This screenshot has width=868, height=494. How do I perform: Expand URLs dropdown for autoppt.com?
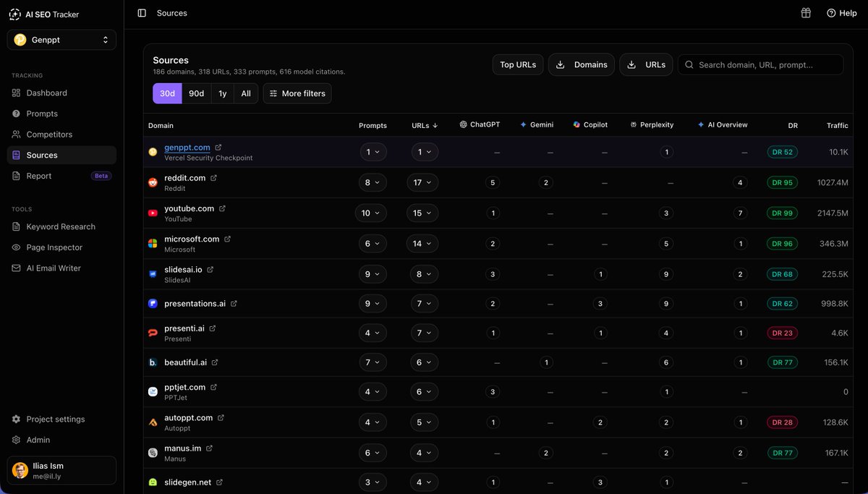[x=424, y=422]
